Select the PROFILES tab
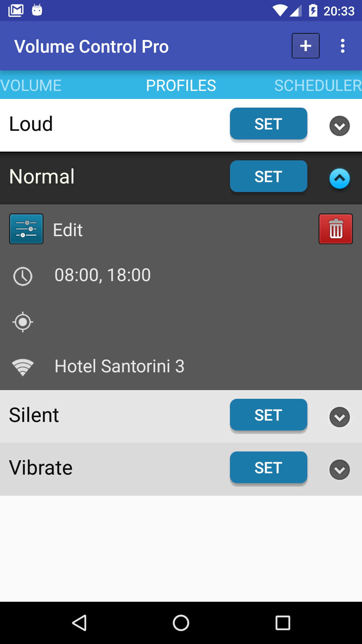362x644 pixels. [x=181, y=85]
